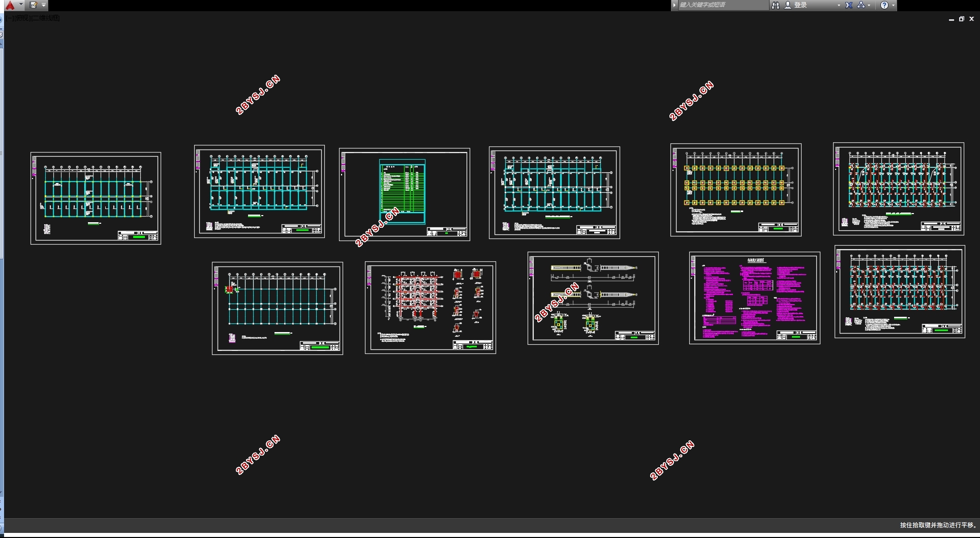The height and width of the screenshot is (538, 980).
Task: Click the [-] viewport control
Action: [10, 18]
